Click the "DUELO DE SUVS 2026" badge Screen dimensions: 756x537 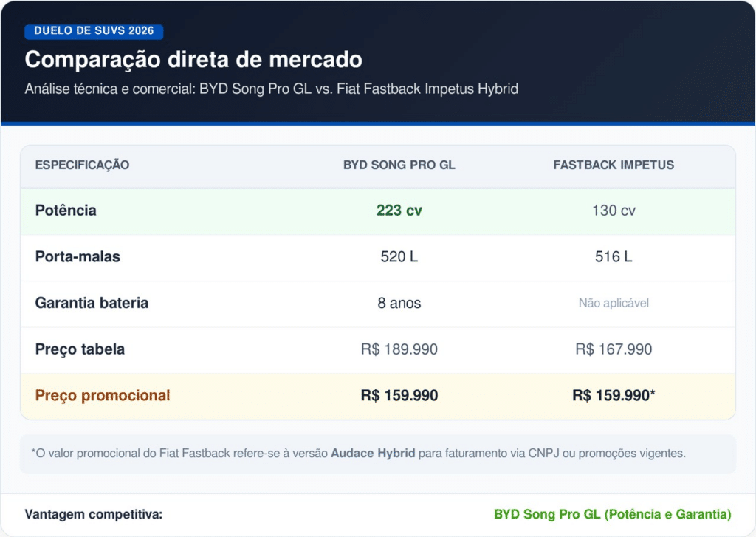[94, 31]
